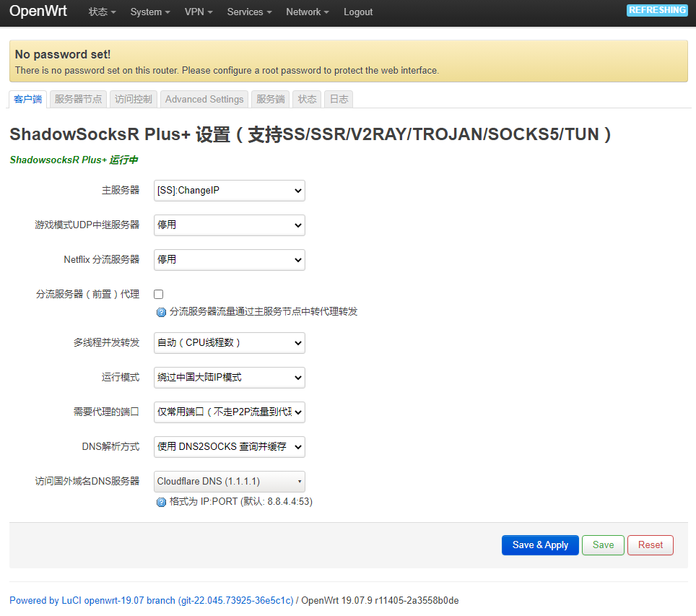The width and height of the screenshot is (696, 616).
Task: Click the red Reset button
Action: (x=651, y=545)
